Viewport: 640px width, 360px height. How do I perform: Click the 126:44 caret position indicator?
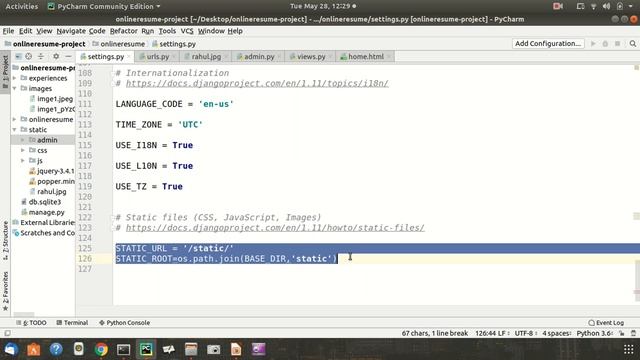pos(485,333)
